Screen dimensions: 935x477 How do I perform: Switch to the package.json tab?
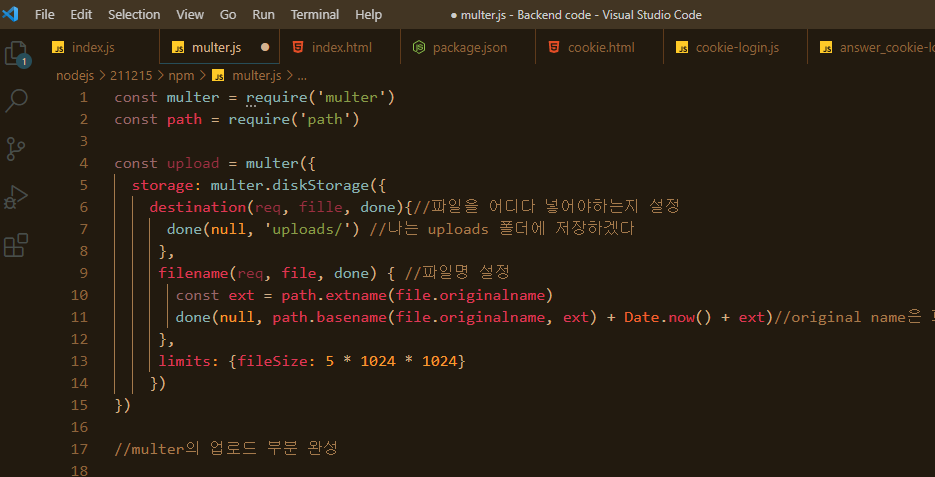468,47
